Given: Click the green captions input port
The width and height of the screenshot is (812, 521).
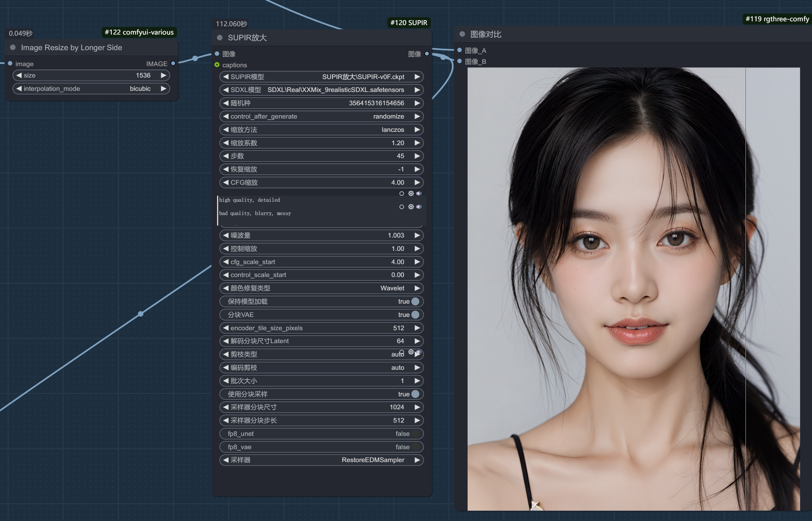Looking at the screenshot, I should click(x=217, y=65).
